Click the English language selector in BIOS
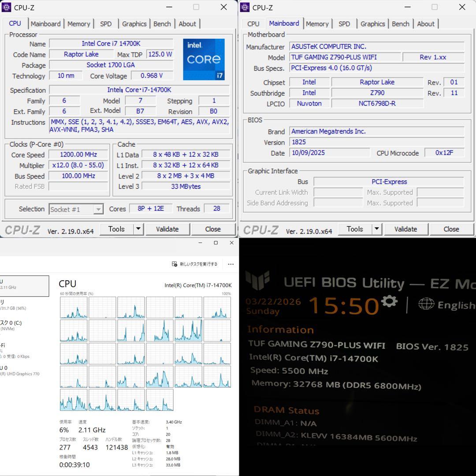This screenshot has height=476, width=476. tap(446, 305)
